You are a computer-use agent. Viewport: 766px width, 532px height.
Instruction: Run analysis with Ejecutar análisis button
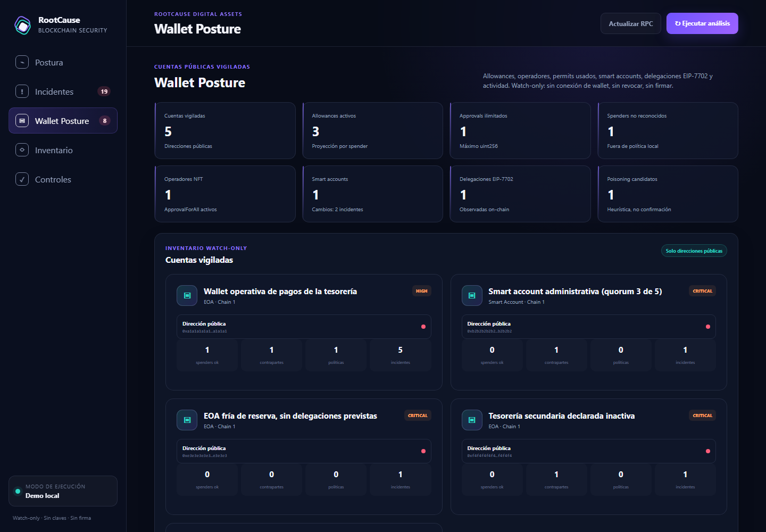coord(702,23)
